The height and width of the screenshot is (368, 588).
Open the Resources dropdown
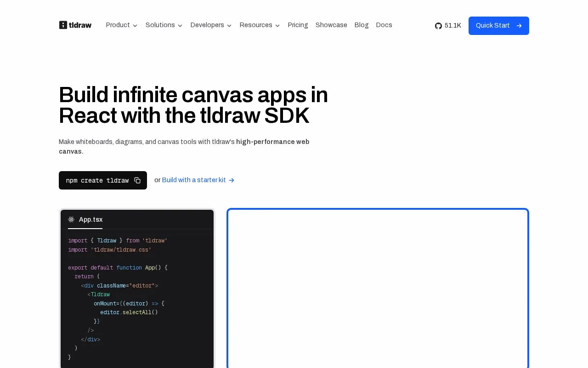click(x=260, y=25)
